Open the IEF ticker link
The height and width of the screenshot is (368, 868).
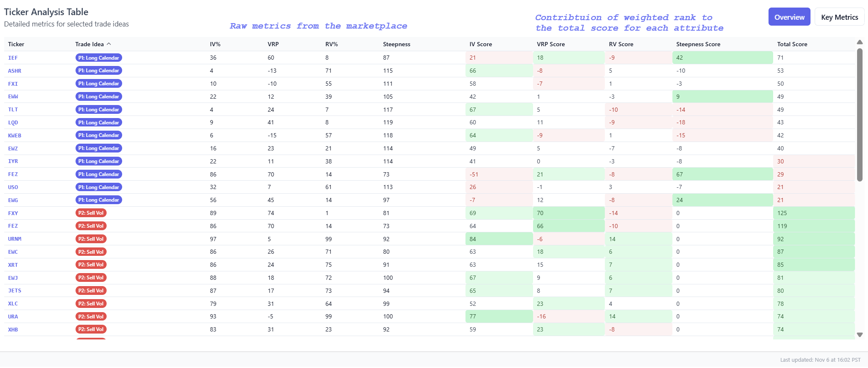13,58
